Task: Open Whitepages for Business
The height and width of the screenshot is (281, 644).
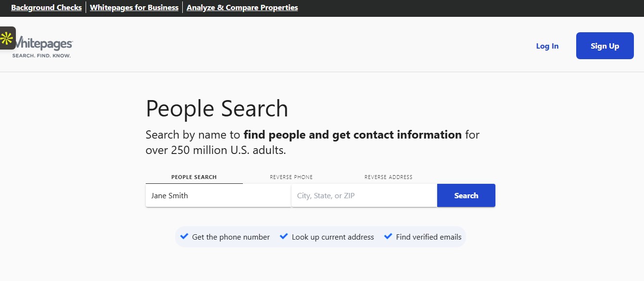Action: (134, 7)
